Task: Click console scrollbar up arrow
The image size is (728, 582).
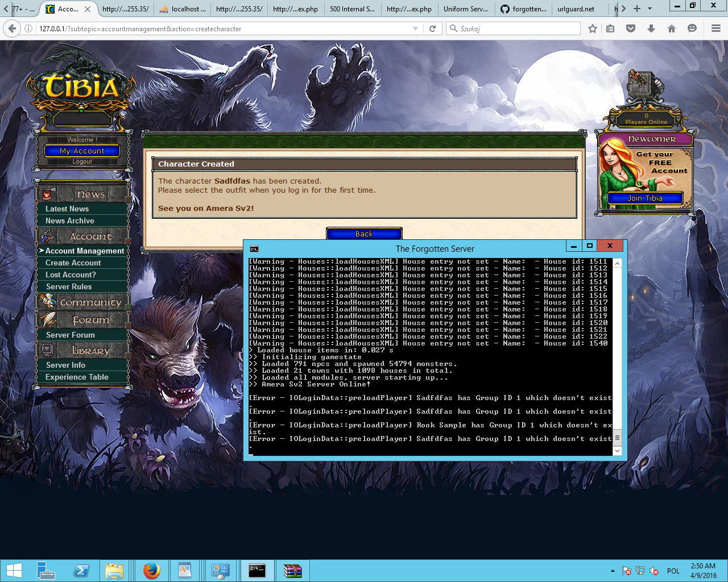Action: pyautogui.click(x=617, y=263)
